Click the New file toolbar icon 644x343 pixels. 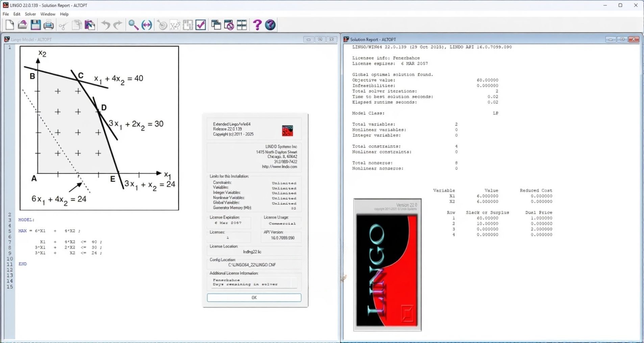(x=9, y=25)
